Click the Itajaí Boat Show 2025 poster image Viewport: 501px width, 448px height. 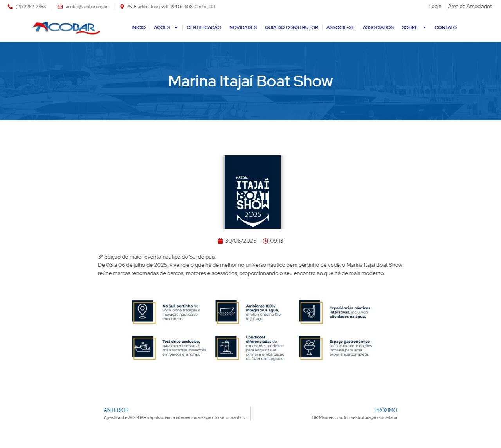pyautogui.click(x=252, y=192)
